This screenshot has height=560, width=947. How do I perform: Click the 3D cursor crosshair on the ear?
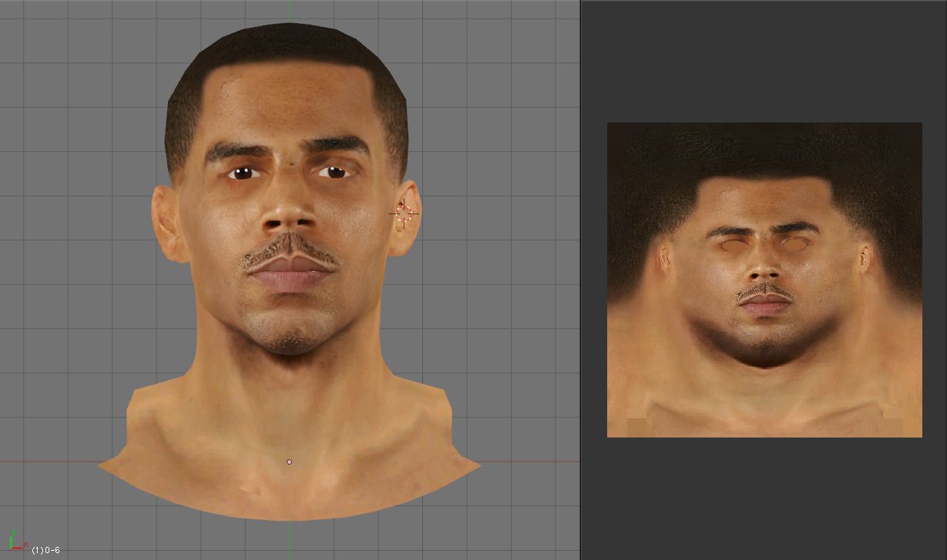[x=405, y=213]
